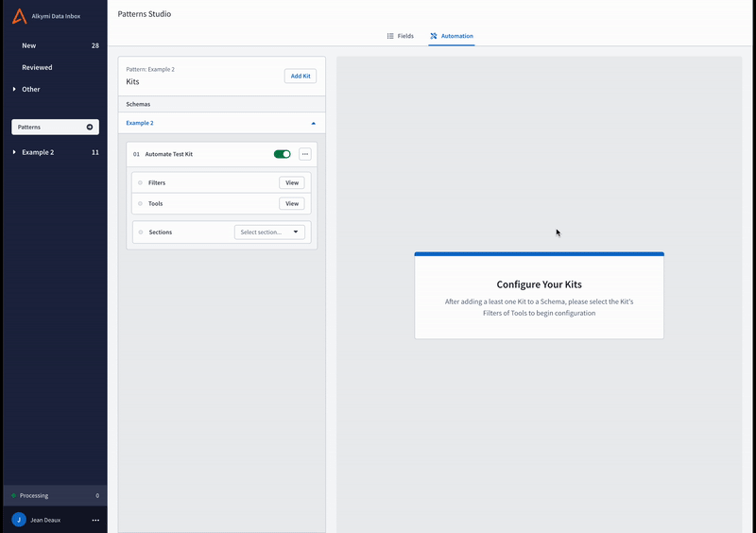756x533 pixels.
Task: Click the arrow icon in Patterns button
Action: click(x=90, y=127)
